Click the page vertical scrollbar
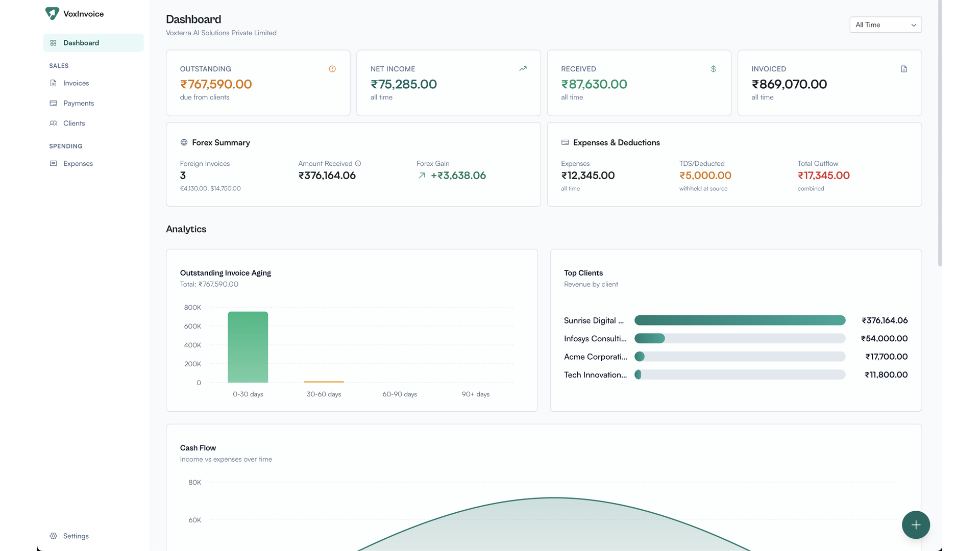This screenshot has height=551, width=980. 940,133
